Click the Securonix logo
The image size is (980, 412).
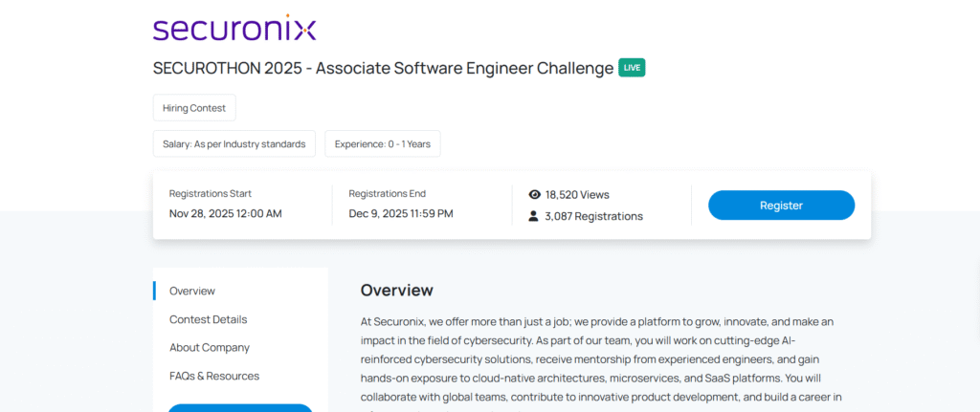[x=234, y=28]
